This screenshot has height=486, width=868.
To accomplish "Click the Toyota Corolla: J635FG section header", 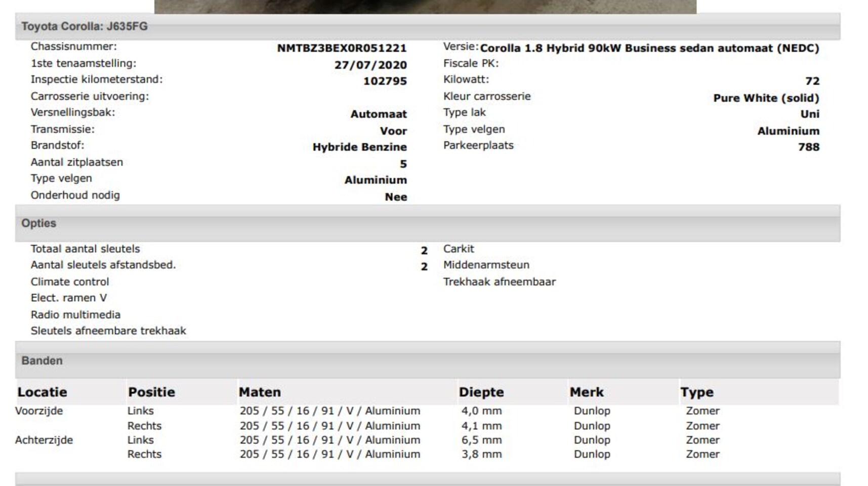I will click(428, 26).
